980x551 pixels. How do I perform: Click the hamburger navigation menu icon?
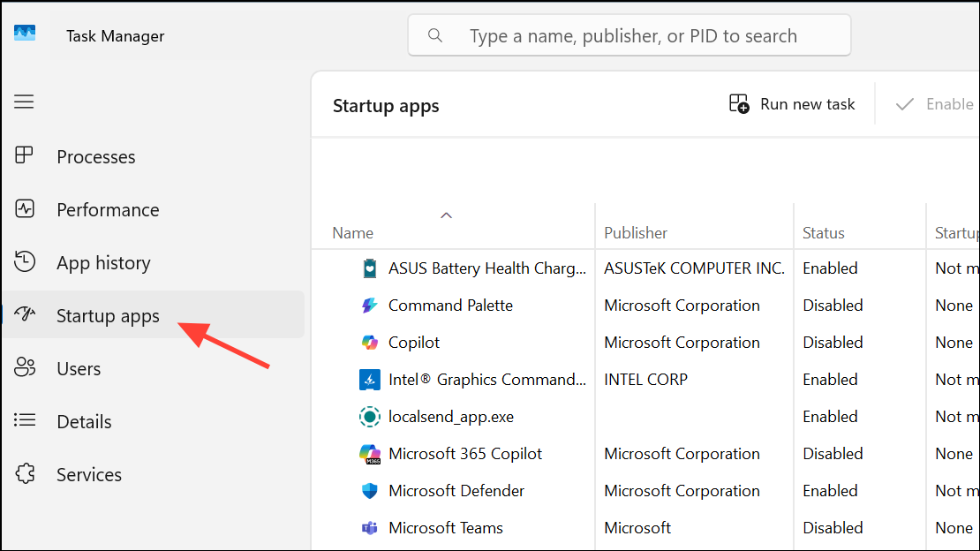click(x=24, y=102)
